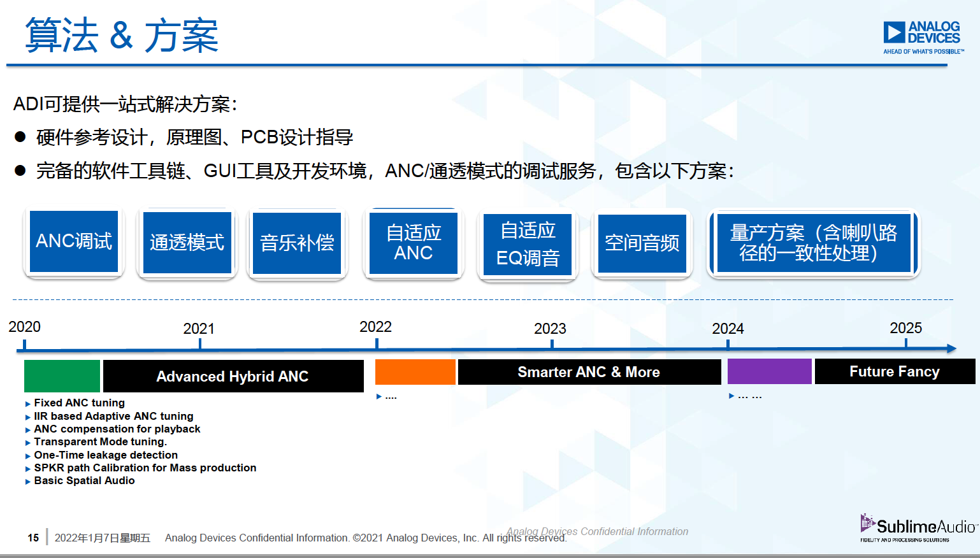980x558 pixels.
Task: Select the Smarter ANC & More bar
Action: 589,372
